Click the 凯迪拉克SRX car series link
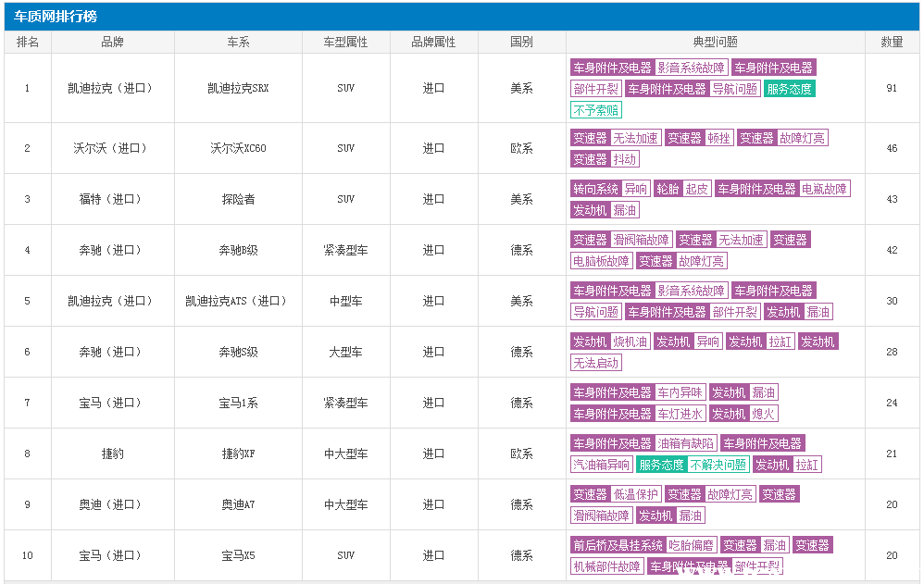 tap(238, 89)
